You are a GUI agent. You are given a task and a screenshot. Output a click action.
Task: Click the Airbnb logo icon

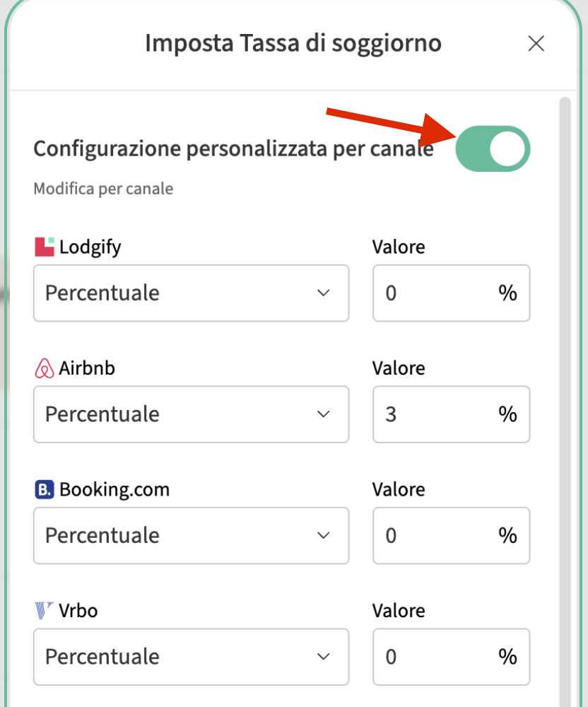(x=45, y=368)
